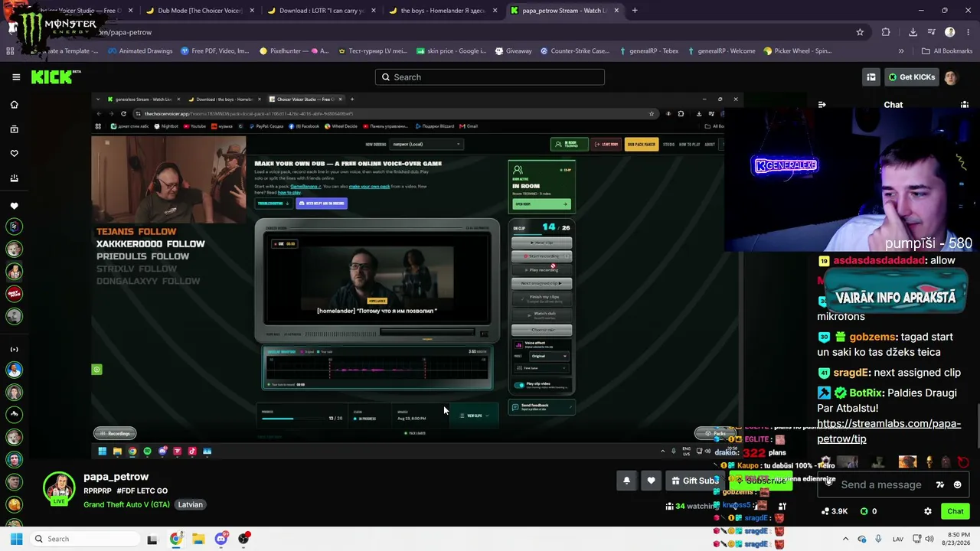Open Chrome from the Windows taskbar

tap(175, 539)
